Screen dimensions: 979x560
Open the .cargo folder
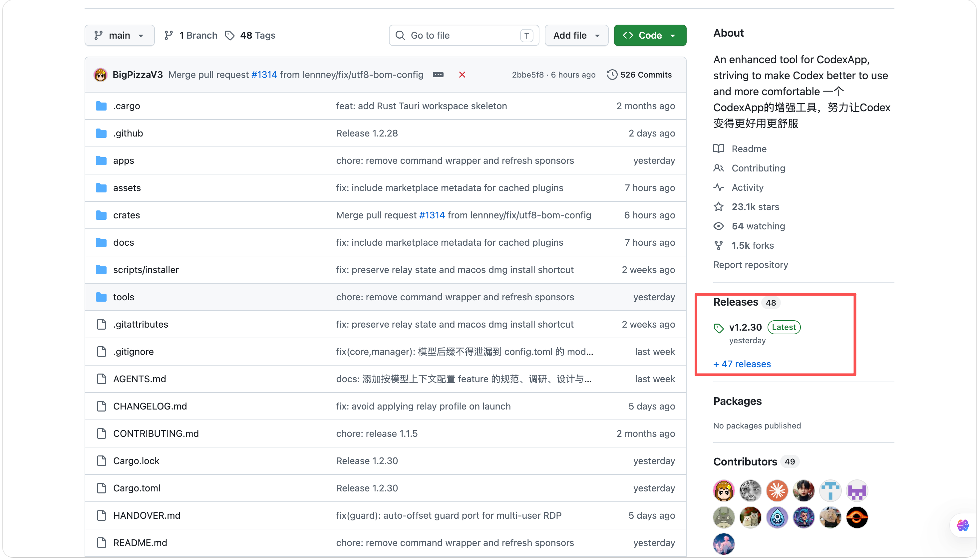127,106
